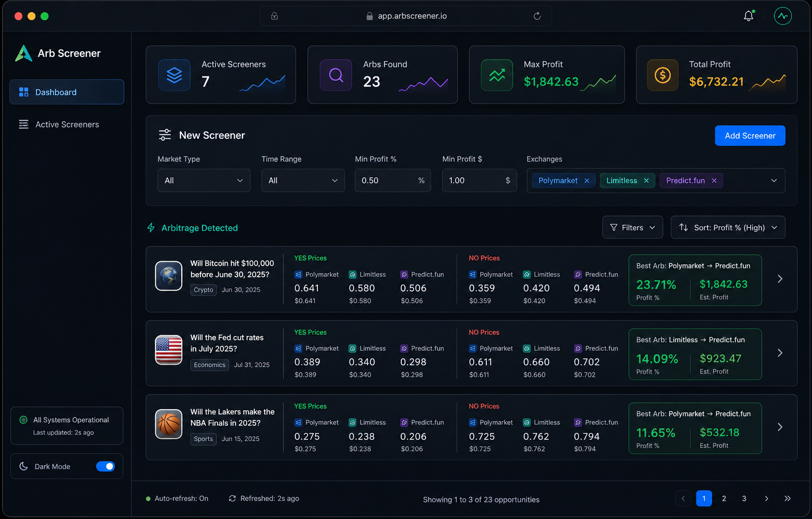Click the Sports category tag
The image size is (812, 519).
click(204, 439)
